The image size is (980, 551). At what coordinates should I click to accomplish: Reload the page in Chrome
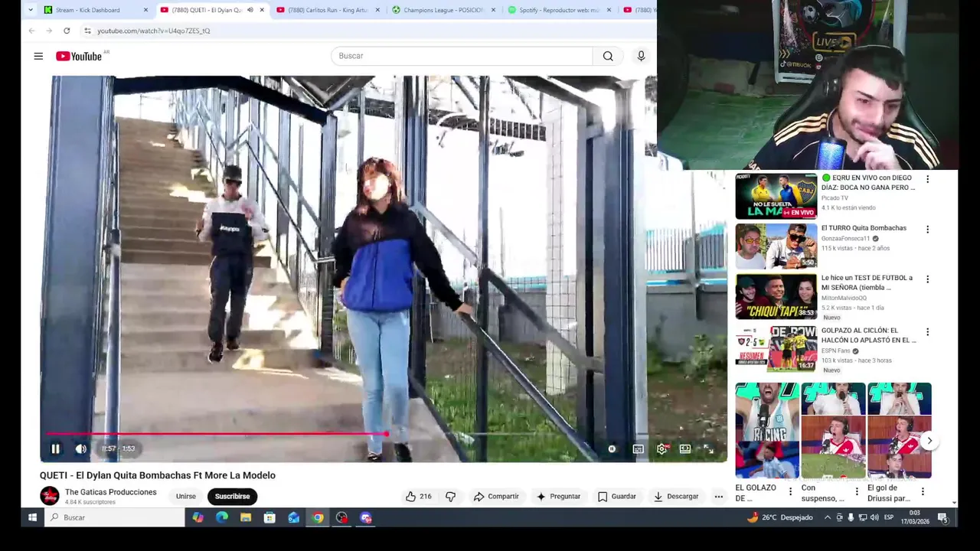pyautogui.click(x=67, y=31)
